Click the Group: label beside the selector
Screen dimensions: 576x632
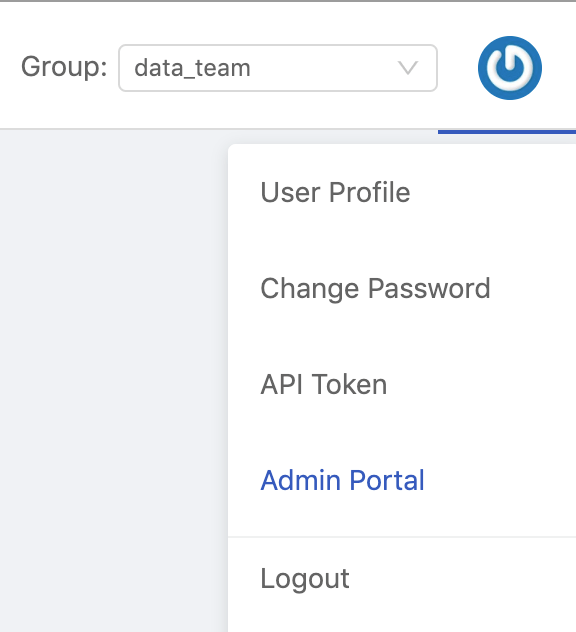[x=64, y=67]
